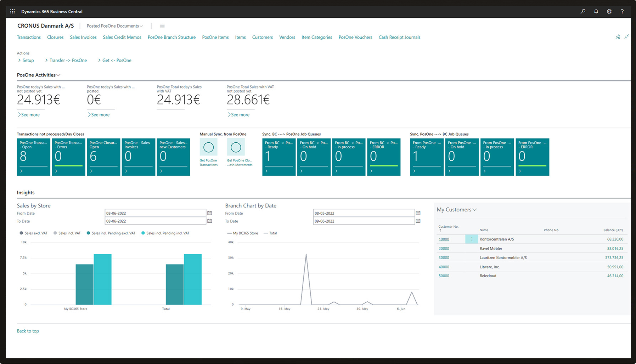Open the Cash Receipt Journals menu item

tap(399, 37)
